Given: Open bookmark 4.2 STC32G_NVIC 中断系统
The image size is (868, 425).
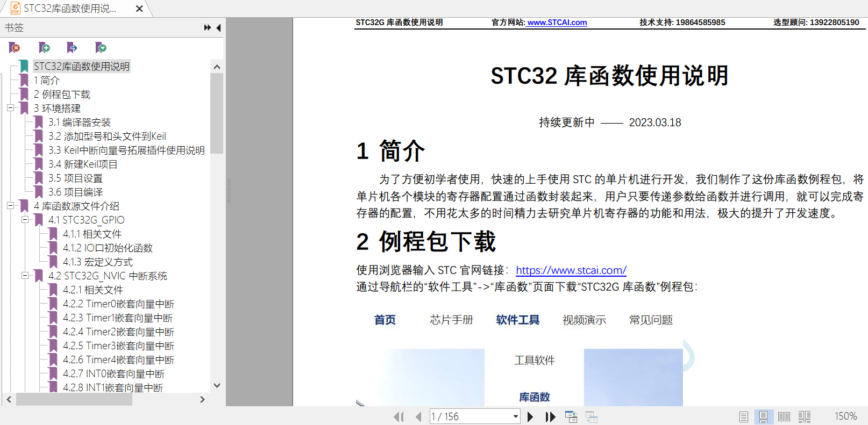Looking at the screenshot, I should coord(108,276).
